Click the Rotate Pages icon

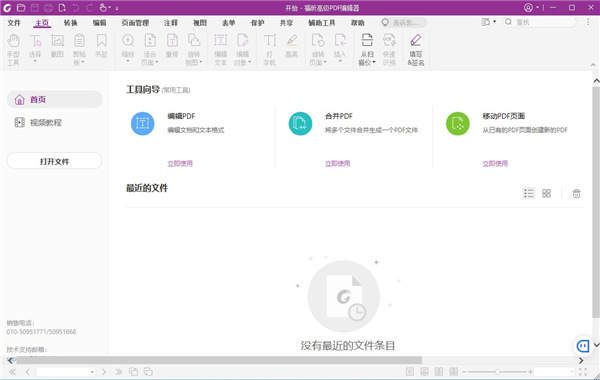318,41
